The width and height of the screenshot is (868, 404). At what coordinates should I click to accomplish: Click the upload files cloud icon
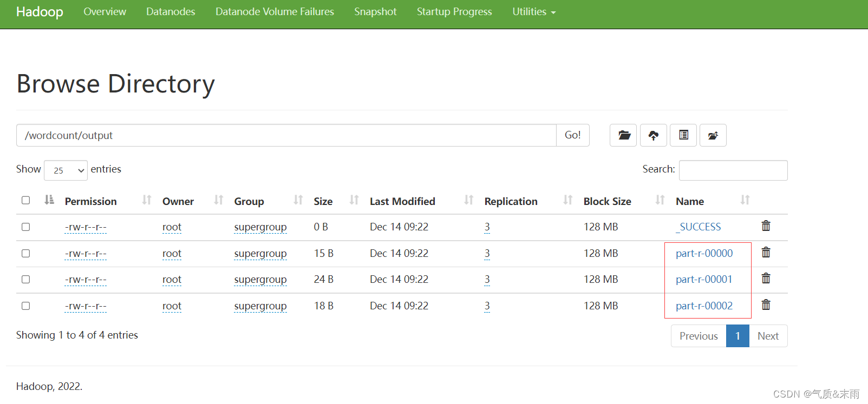(654, 135)
